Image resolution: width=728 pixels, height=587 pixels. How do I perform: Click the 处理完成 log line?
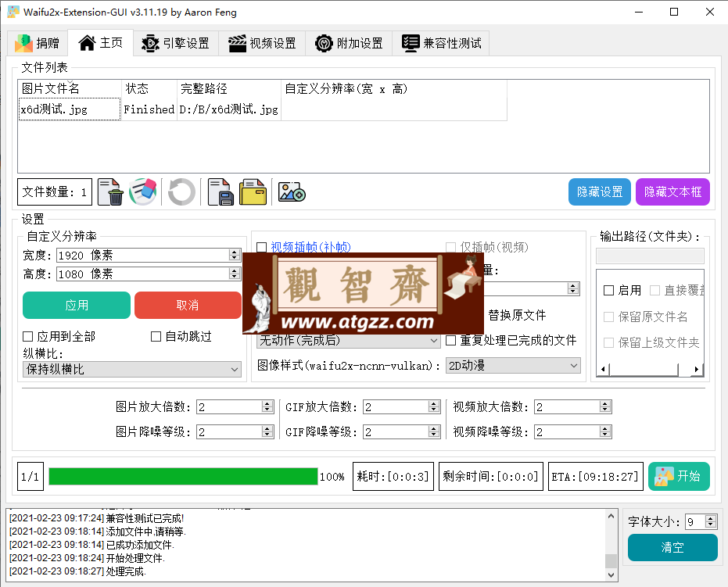coord(77,571)
